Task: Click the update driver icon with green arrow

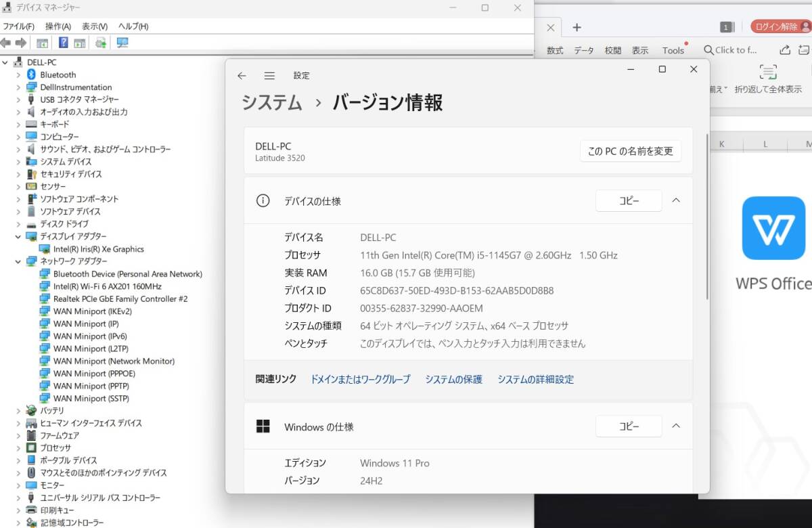Action: pyautogui.click(x=101, y=43)
